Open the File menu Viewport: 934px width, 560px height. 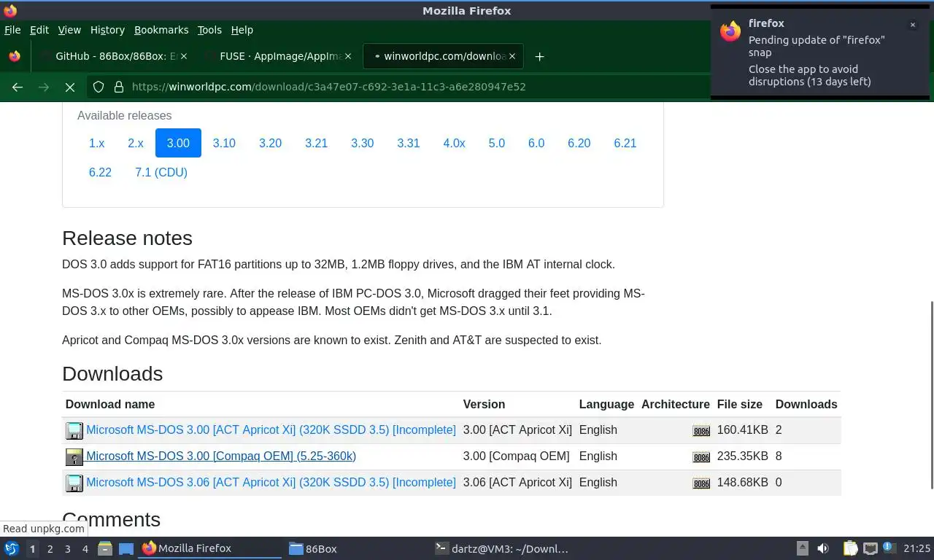tap(12, 30)
